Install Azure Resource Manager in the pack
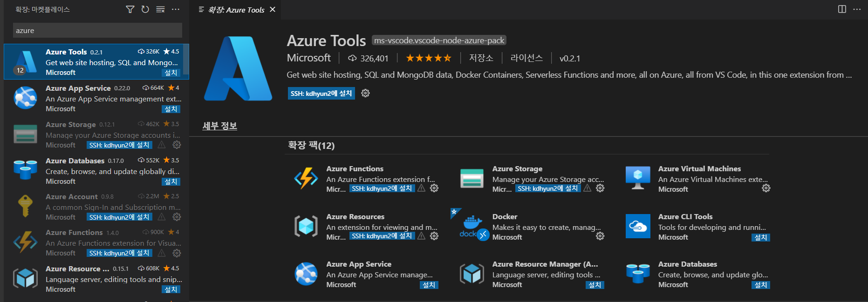This screenshot has width=868, height=302. click(x=595, y=285)
